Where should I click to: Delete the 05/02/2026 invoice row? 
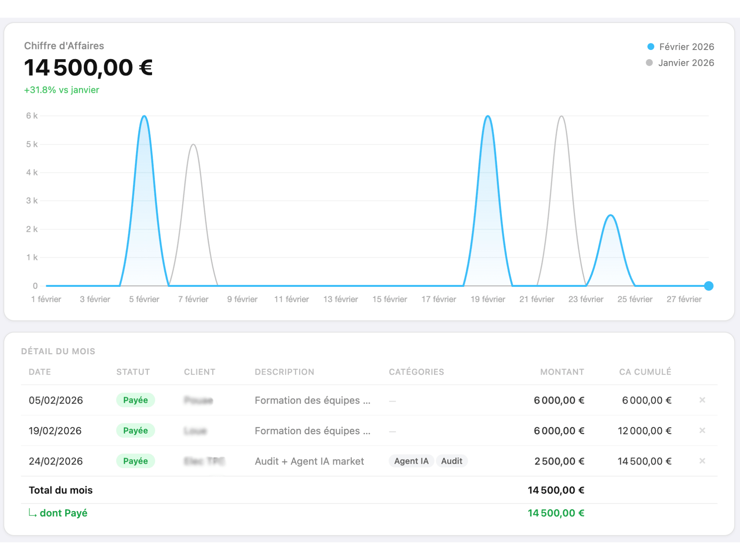click(x=702, y=400)
